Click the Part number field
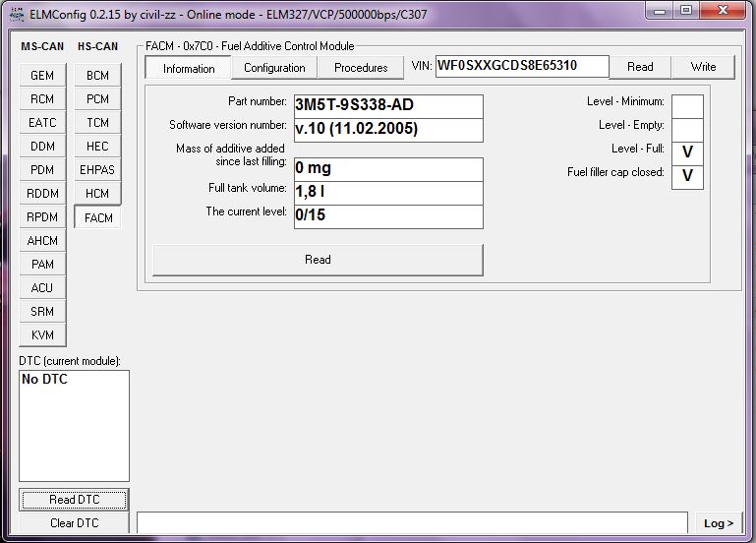 pyautogui.click(x=388, y=106)
